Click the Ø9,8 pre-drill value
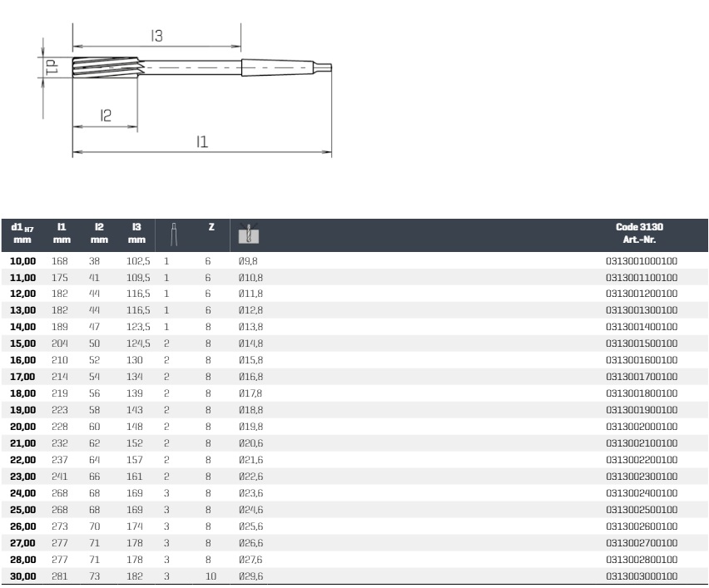 point(248,260)
